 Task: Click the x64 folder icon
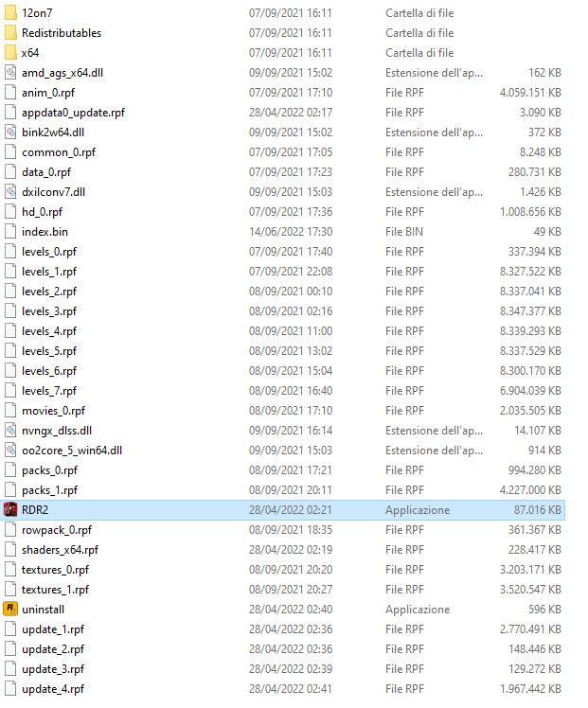10,52
